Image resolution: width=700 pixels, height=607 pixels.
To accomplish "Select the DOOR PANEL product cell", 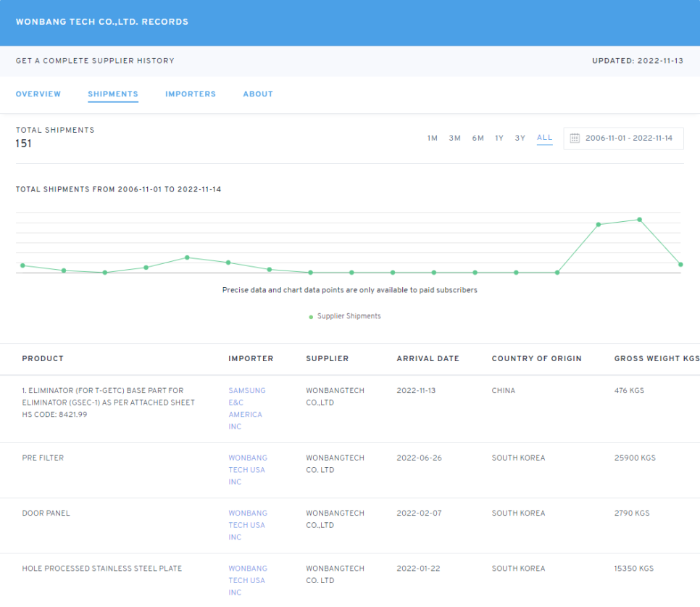I will [x=46, y=513].
